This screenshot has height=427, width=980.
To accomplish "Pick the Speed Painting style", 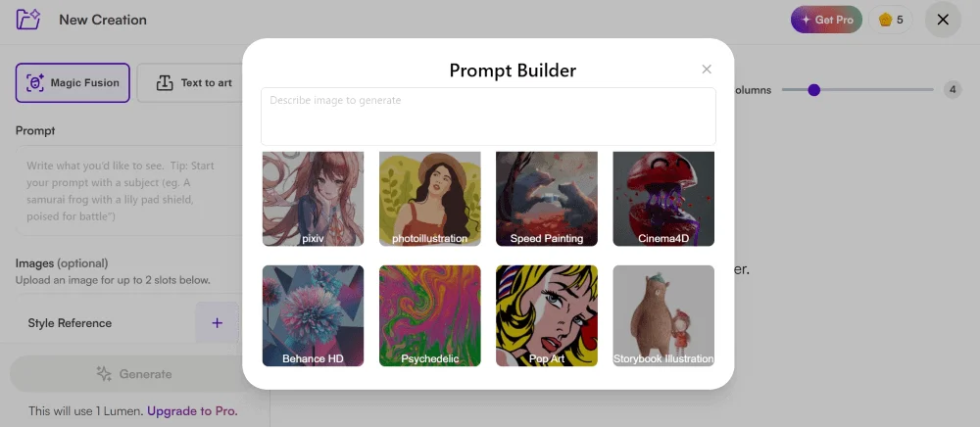I will (x=547, y=199).
